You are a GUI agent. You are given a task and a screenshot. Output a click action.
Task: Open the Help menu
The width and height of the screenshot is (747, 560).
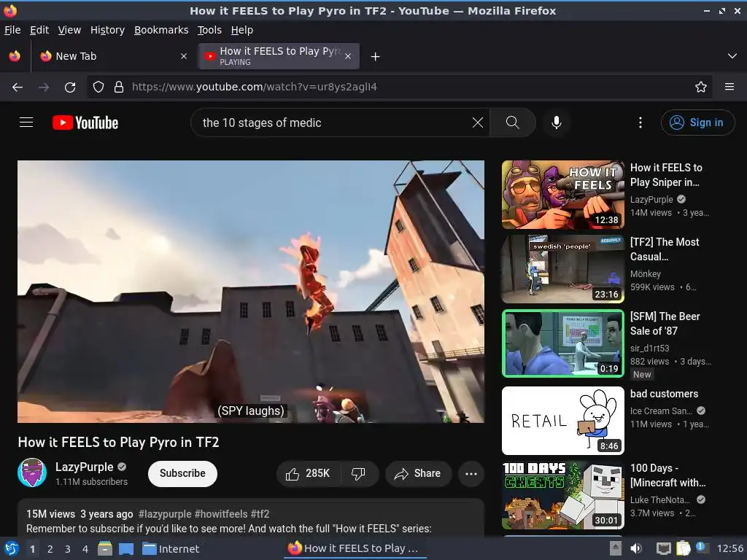pyautogui.click(x=242, y=30)
